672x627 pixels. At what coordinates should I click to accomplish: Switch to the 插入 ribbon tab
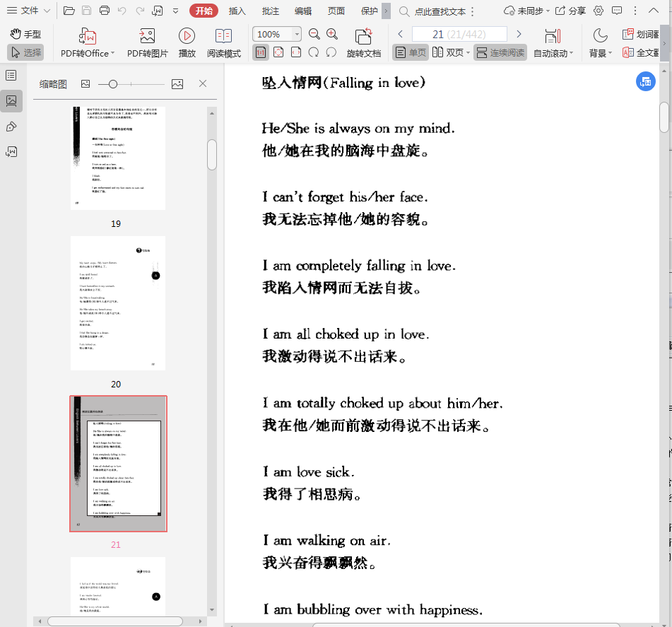pyautogui.click(x=237, y=11)
